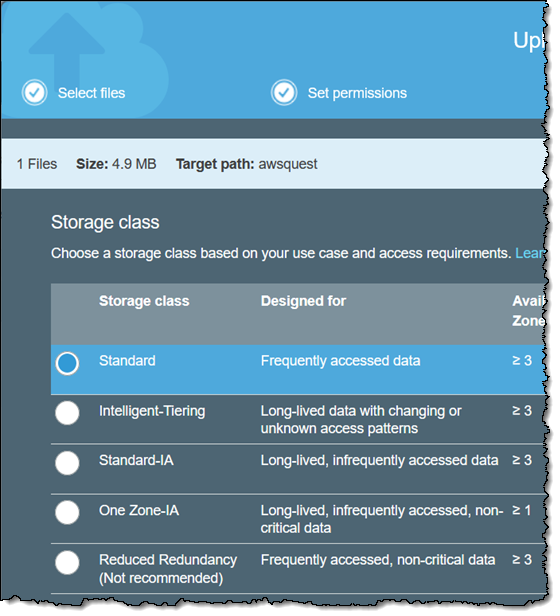Click the One Zone-IA row label
Screen dimensions: 560x616
tap(139, 511)
